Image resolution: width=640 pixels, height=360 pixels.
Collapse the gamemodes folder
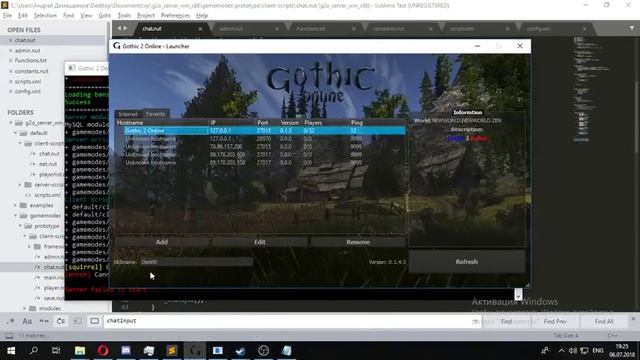(x=16, y=216)
